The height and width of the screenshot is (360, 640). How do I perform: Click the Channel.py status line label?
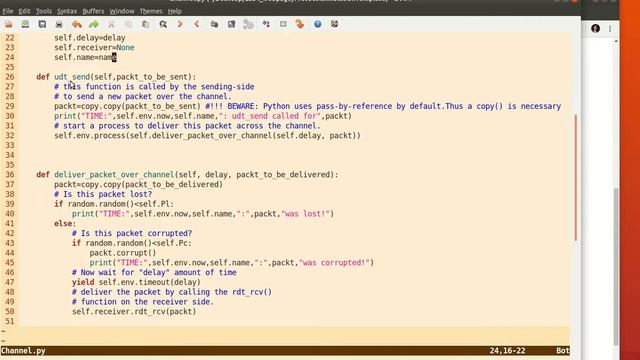(23, 351)
